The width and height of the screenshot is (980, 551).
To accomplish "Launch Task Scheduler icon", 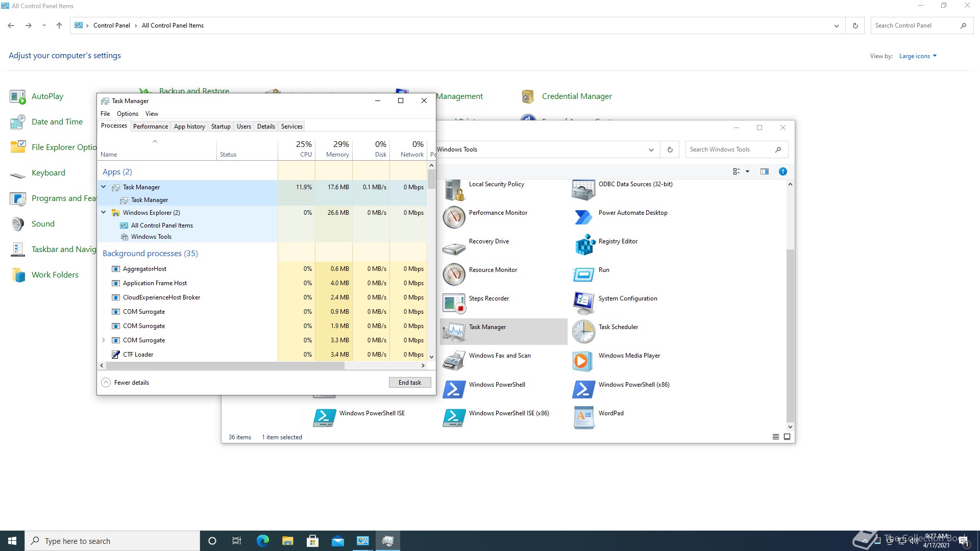I will (x=583, y=332).
